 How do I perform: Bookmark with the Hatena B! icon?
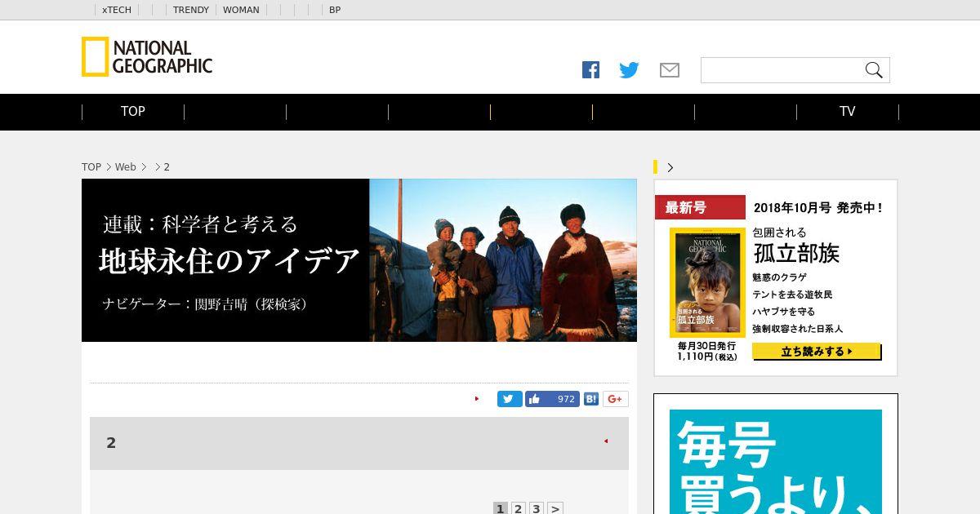click(x=591, y=399)
